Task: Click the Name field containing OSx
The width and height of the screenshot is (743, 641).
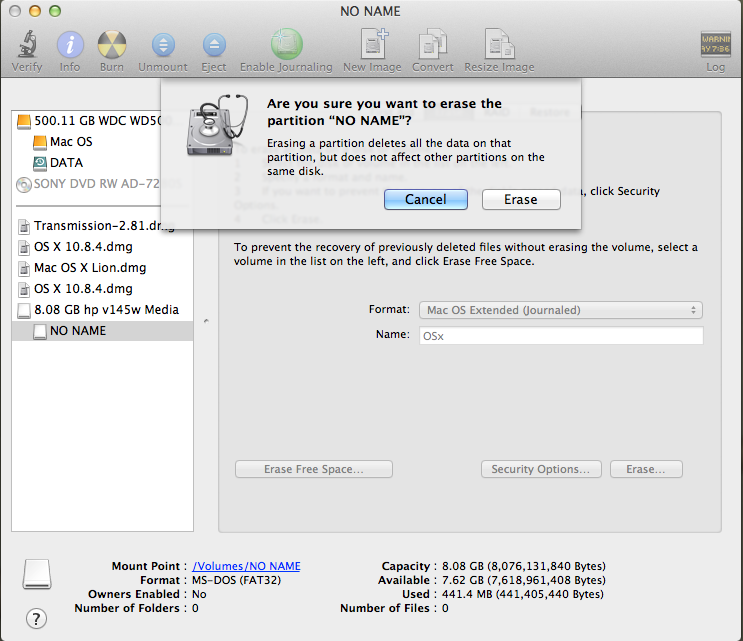Action: point(561,335)
